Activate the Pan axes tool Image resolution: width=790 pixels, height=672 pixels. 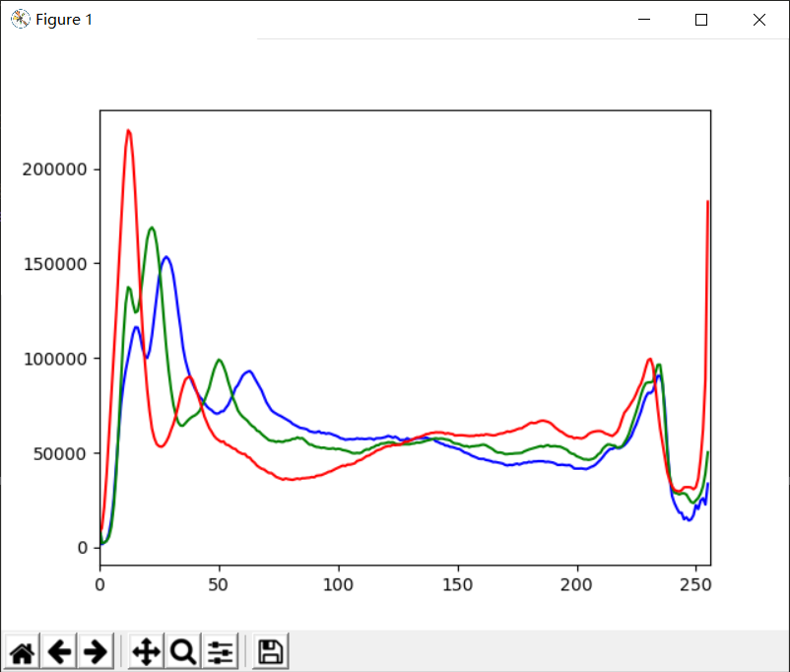pyautogui.click(x=146, y=652)
